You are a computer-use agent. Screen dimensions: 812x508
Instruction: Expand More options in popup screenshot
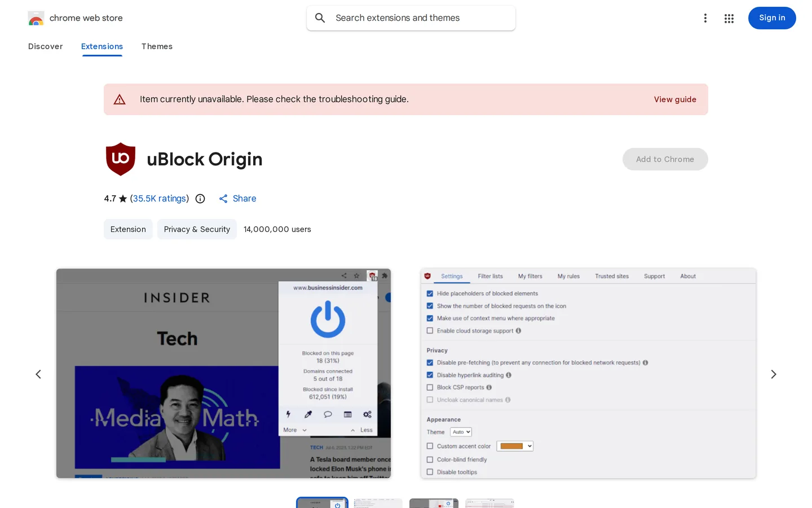pos(295,430)
